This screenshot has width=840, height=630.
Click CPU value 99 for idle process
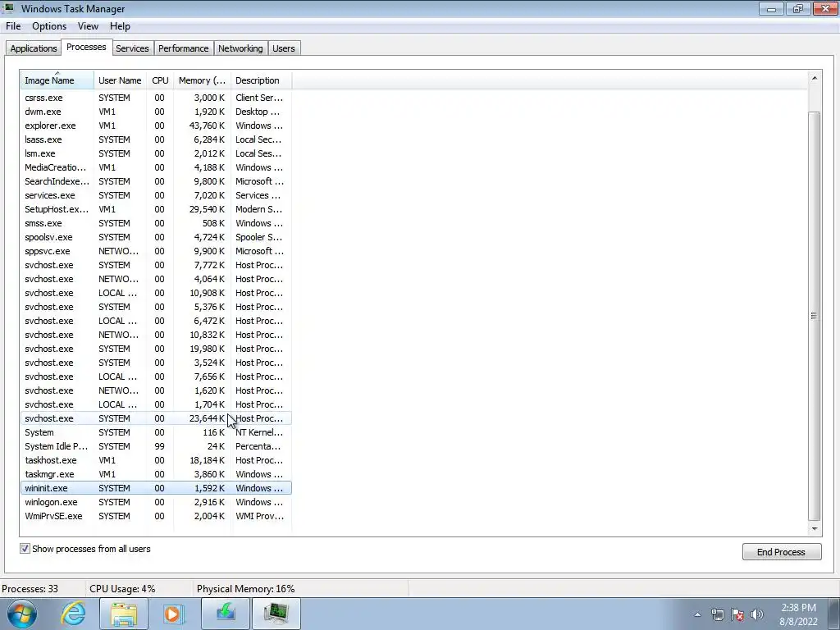pos(159,446)
